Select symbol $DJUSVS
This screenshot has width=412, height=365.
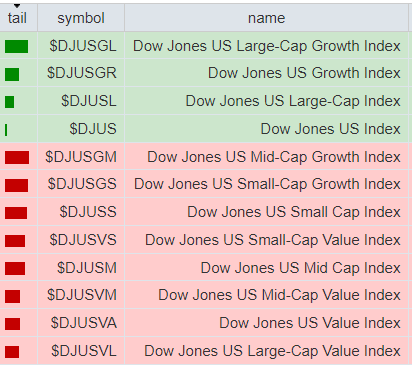pos(83,240)
